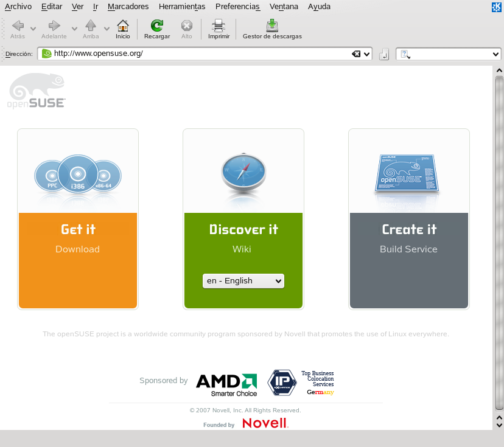Click the AMD Smarter Choice sponsor logo
The width and height of the screenshot is (504, 447).
(226, 384)
